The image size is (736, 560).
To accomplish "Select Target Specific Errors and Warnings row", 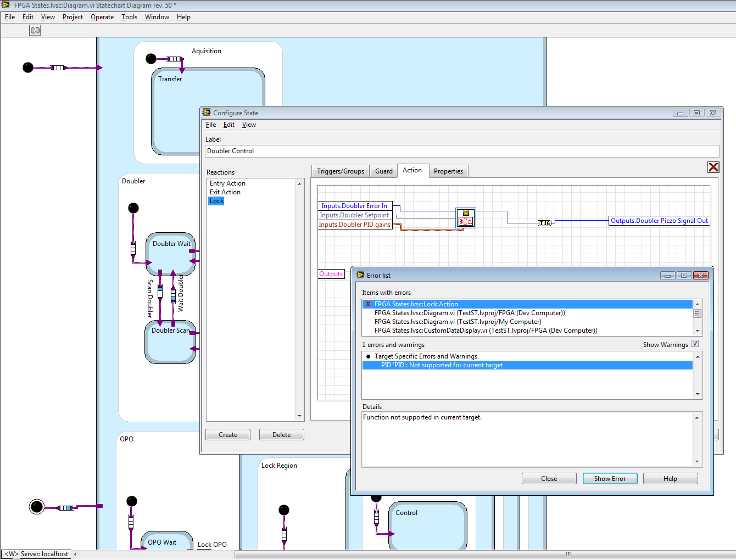I will (x=527, y=356).
